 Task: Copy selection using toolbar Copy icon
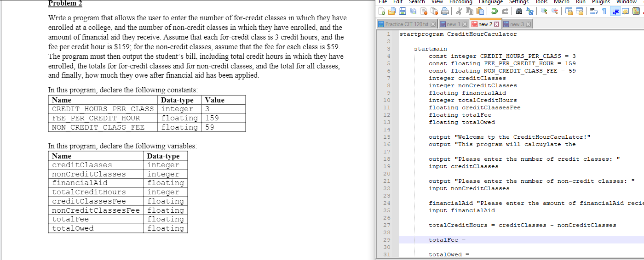point(470,11)
